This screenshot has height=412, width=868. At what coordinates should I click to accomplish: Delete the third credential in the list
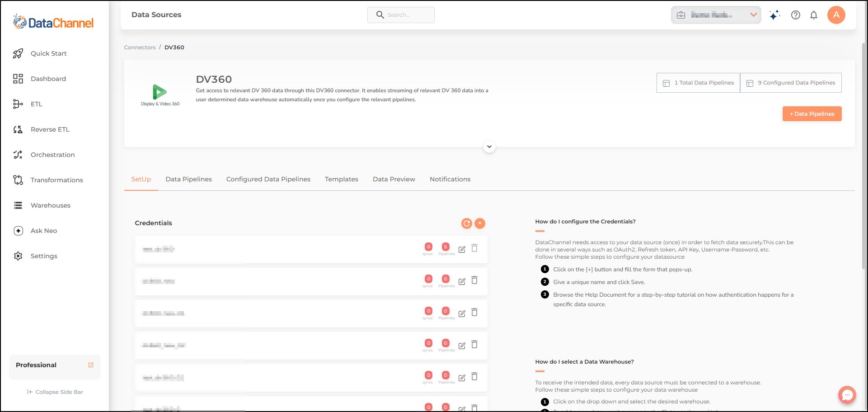(x=474, y=313)
